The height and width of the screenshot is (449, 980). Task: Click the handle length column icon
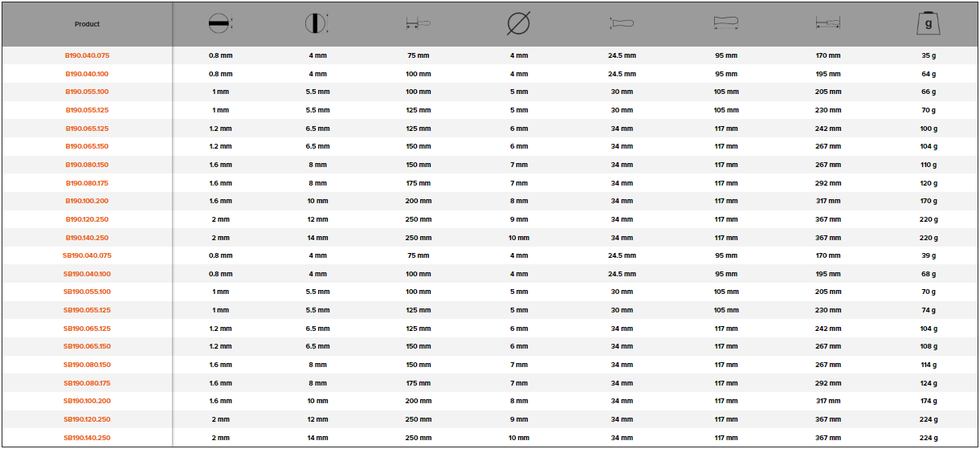pyautogui.click(x=725, y=24)
